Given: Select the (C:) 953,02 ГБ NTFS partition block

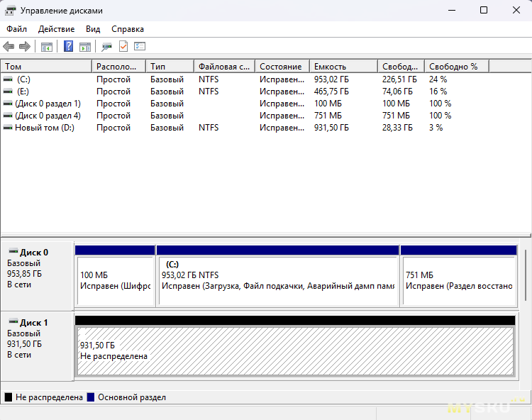Looking at the screenshot, I should [277, 280].
